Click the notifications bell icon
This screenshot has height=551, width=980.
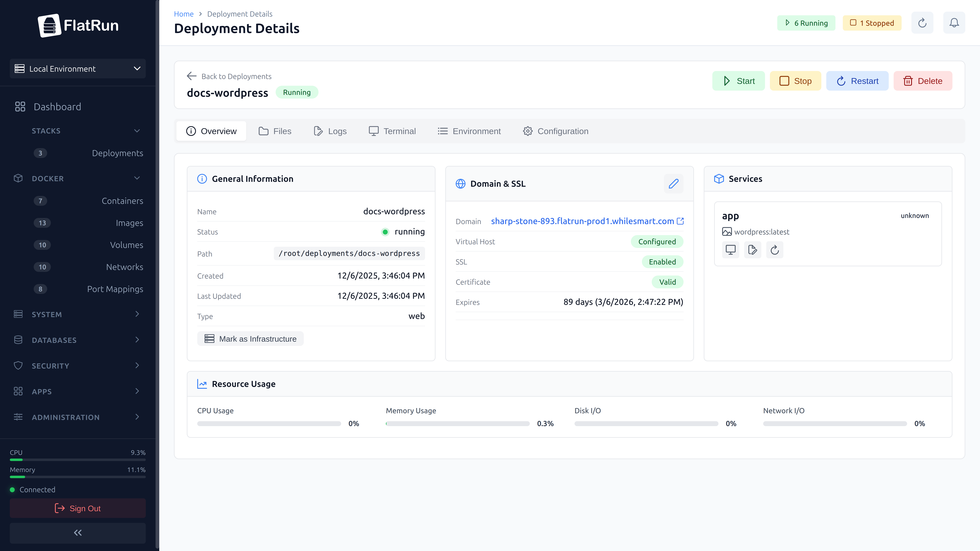(x=954, y=23)
